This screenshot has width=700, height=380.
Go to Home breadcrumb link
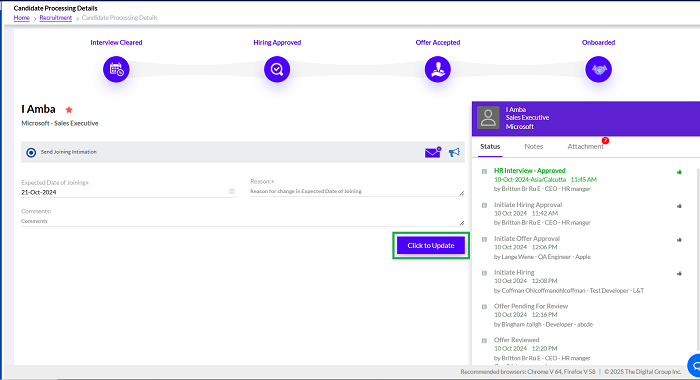pyautogui.click(x=21, y=18)
